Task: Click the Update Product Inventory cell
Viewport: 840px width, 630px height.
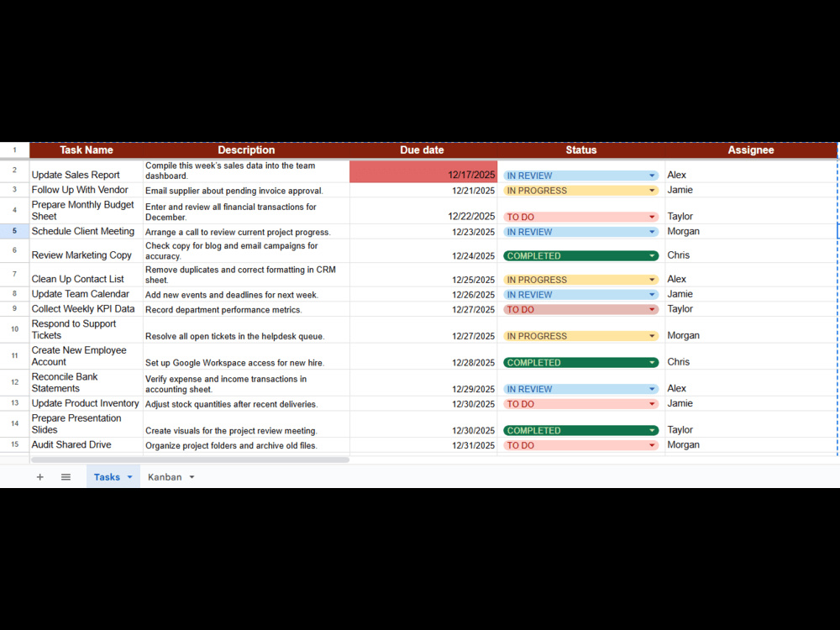Action: (x=87, y=403)
